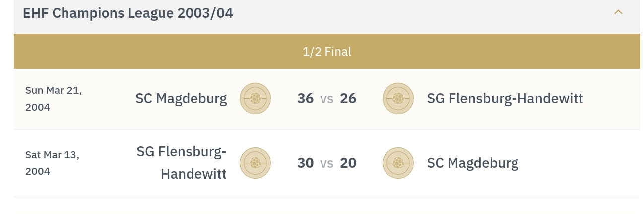644x214 pixels.
Task: Click the date Sat Mar 13, 2004
Action: (x=52, y=163)
